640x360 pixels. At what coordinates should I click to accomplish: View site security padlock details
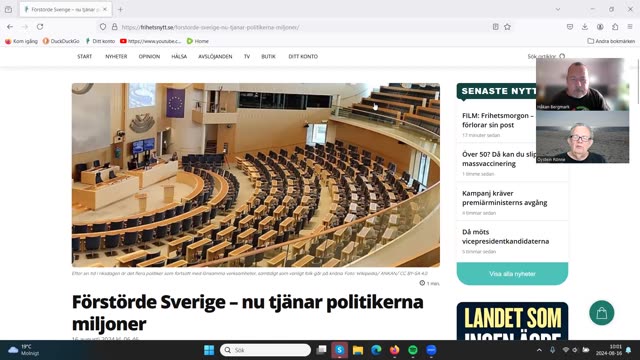pos(115,27)
